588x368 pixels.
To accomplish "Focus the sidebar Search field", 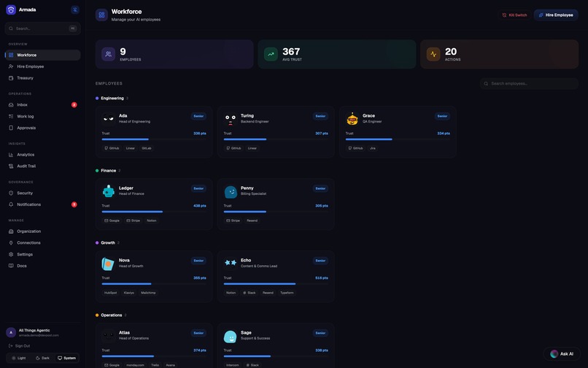I will 43,28.
